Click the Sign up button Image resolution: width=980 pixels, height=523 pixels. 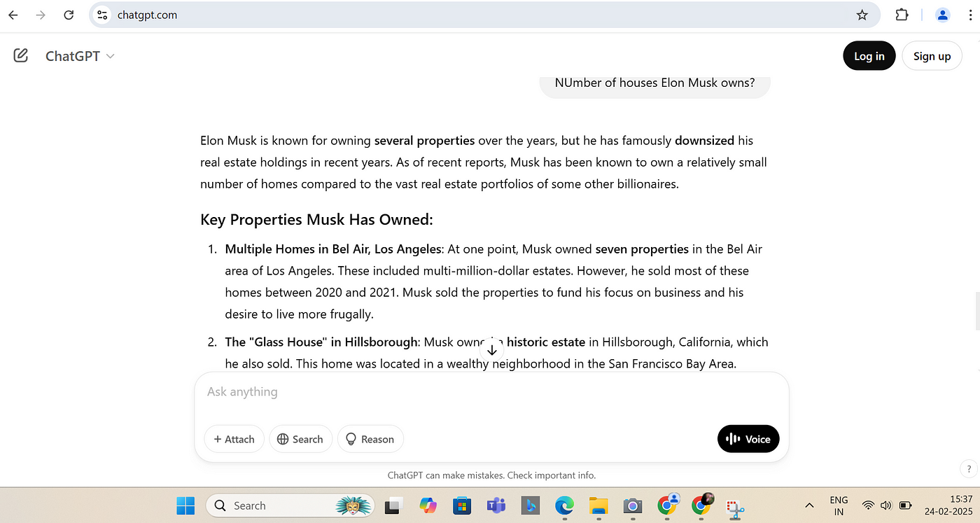(x=932, y=56)
